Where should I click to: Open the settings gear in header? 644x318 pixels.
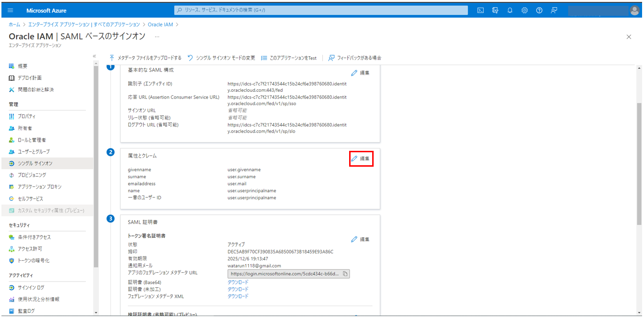pos(524,10)
